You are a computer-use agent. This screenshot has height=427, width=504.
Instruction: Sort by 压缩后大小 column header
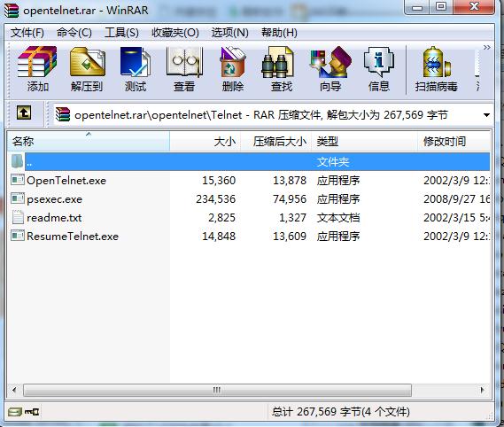click(275, 141)
